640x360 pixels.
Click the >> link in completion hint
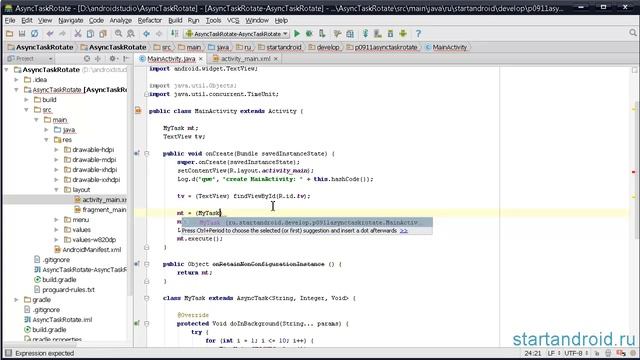[x=403, y=231]
